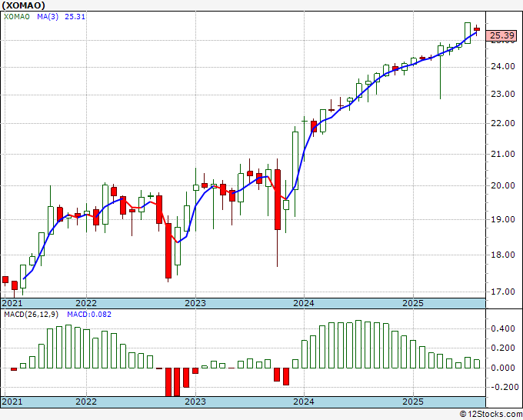Click the 0.400 MACD axis label
This screenshot has width=523, height=420.
coord(503,329)
